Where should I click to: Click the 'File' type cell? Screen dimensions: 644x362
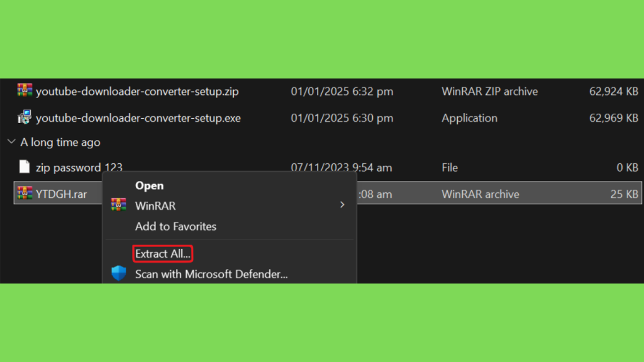pyautogui.click(x=450, y=167)
